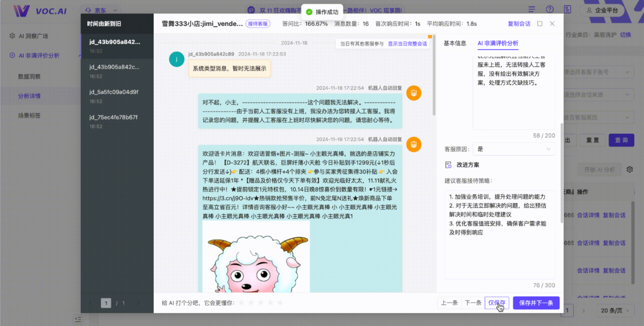Open 分析详情 sidebar item
The height and width of the screenshot is (326, 644).
click(x=29, y=96)
